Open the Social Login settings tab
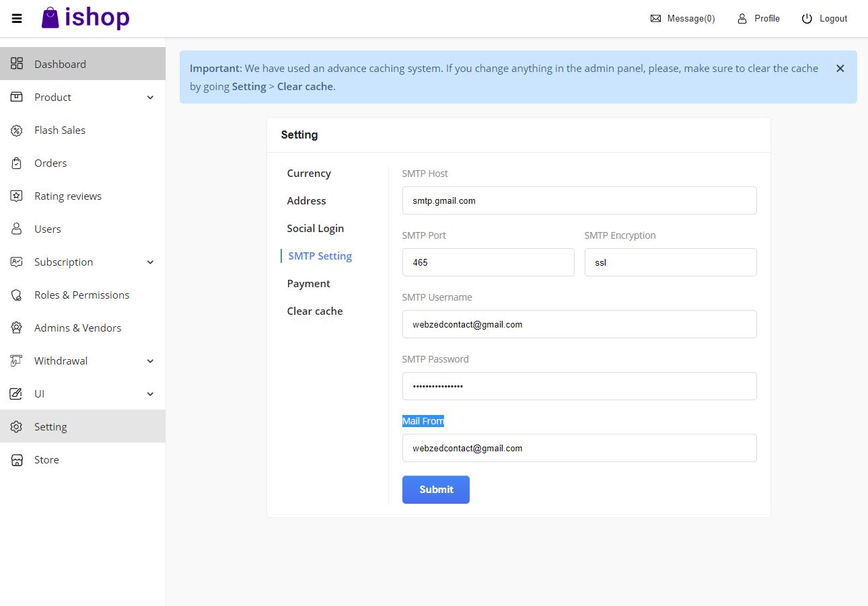The image size is (868, 606). [x=315, y=229]
